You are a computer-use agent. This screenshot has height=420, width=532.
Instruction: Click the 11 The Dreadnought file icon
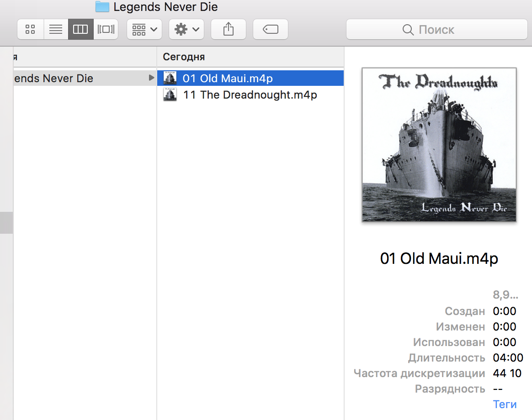(x=170, y=94)
